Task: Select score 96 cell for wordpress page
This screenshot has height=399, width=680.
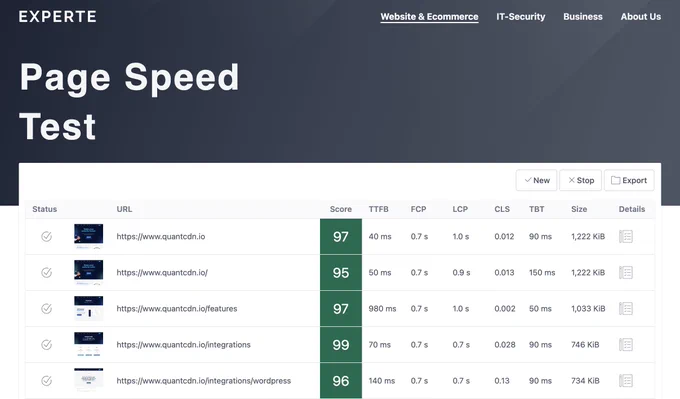Action: point(341,380)
